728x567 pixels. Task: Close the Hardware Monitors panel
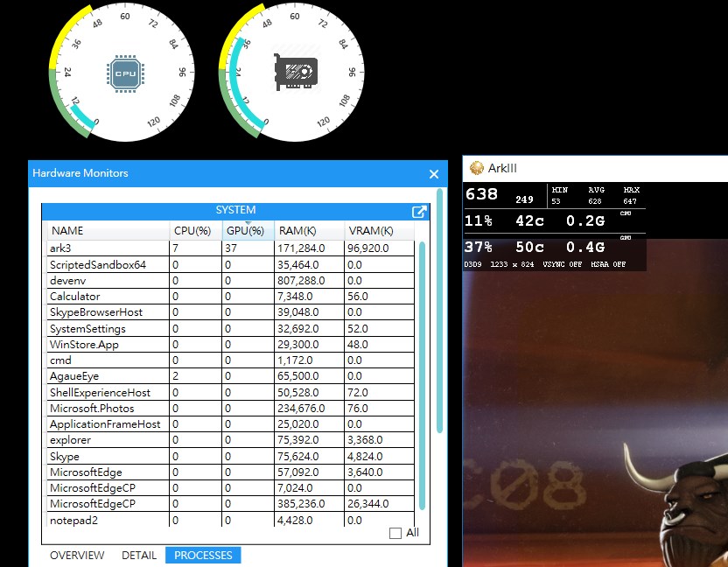(434, 174)
